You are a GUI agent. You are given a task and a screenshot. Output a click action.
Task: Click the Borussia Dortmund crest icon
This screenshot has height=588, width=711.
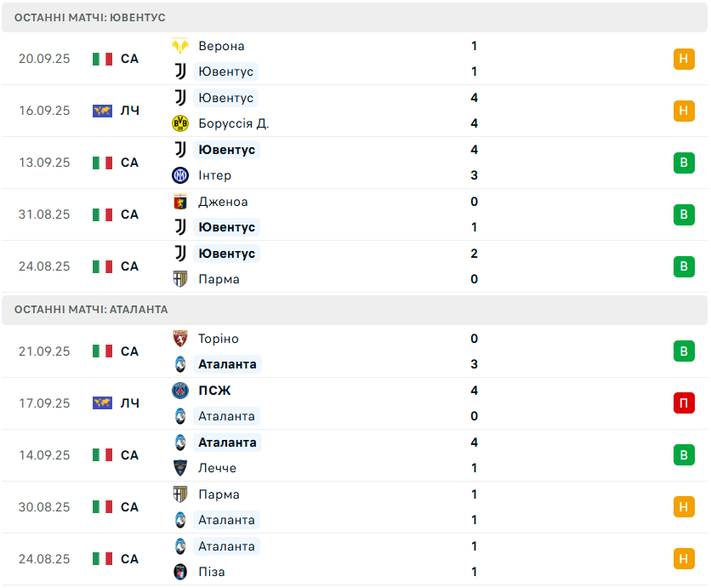[180, 123]
